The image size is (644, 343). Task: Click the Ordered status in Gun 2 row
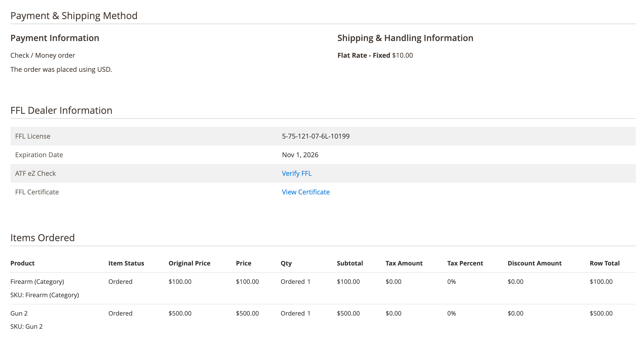pos(120,313)
